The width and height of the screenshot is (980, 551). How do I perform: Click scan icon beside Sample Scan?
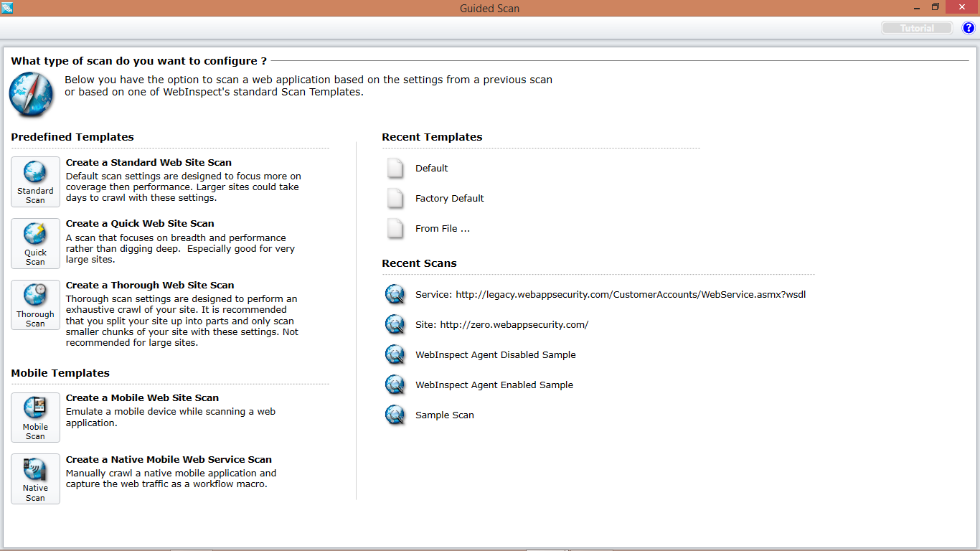395,415
